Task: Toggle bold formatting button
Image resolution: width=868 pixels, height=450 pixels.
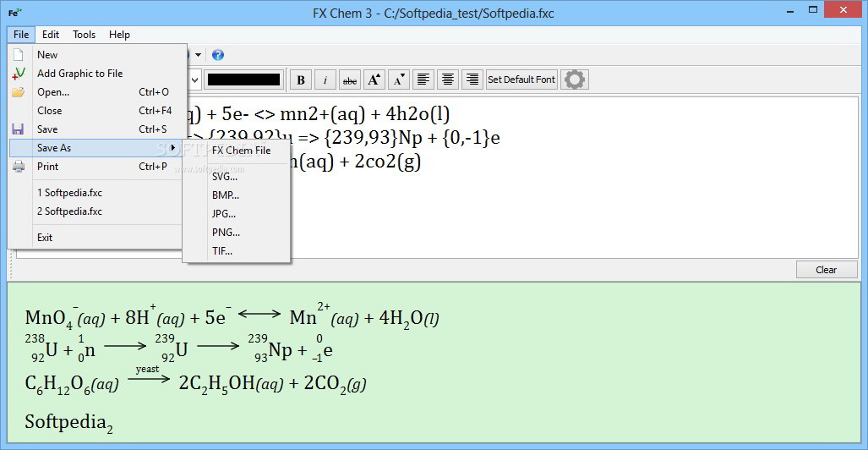Action: (x=301, y=80)
